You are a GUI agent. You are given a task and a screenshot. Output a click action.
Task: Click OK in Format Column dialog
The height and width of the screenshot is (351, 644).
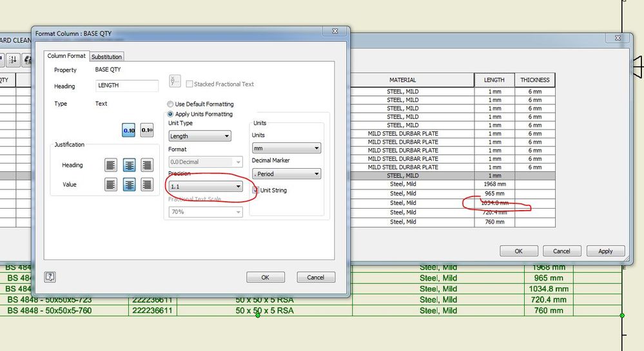[x=266, y=278]
